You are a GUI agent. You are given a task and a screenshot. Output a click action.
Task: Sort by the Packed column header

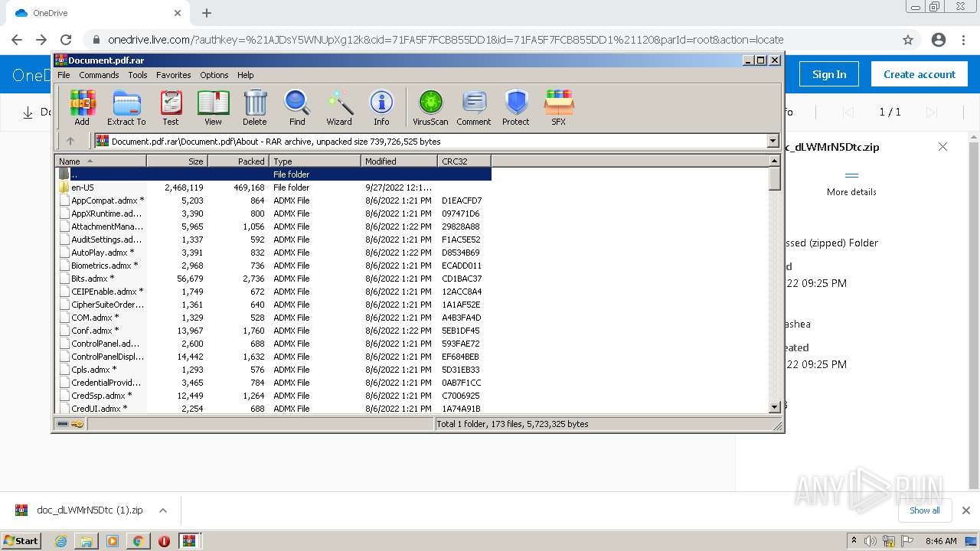coord(238,161)
